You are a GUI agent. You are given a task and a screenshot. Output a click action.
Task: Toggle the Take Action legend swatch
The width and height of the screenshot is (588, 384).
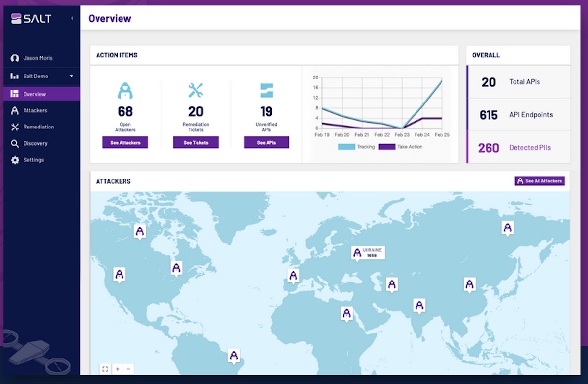387,147
